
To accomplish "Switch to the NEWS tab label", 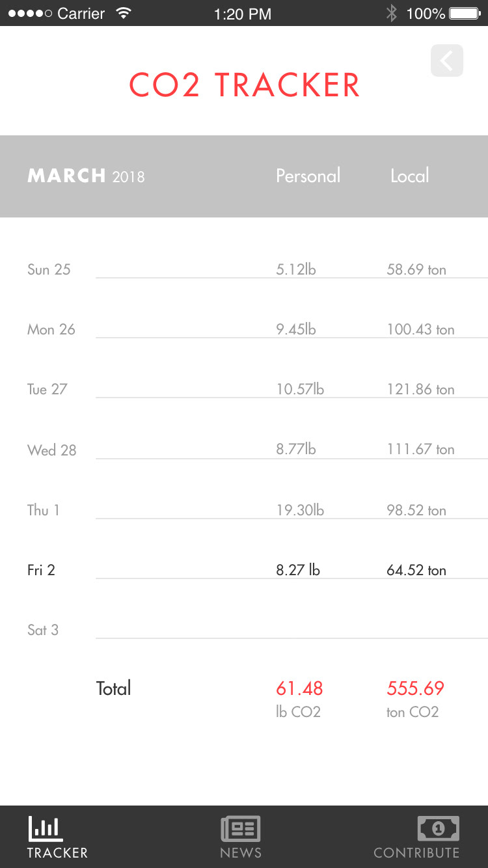I will tap(241, 852).
